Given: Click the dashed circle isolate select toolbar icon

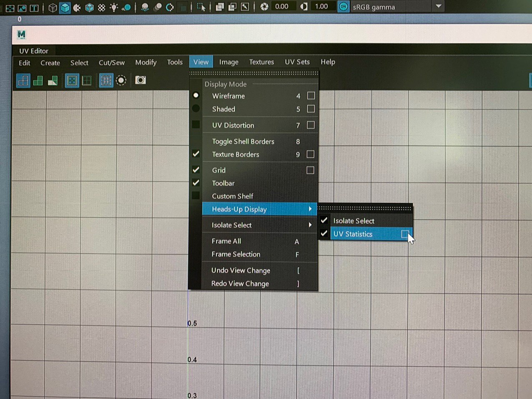Looking at the screenshot, I should [x=121, y=80].
